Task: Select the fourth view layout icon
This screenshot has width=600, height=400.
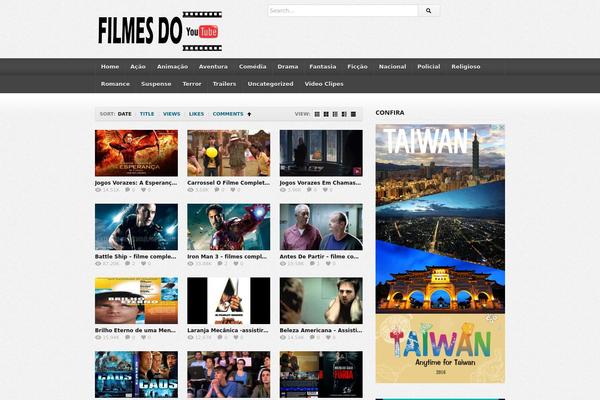Action: click(x=344, y=114)
